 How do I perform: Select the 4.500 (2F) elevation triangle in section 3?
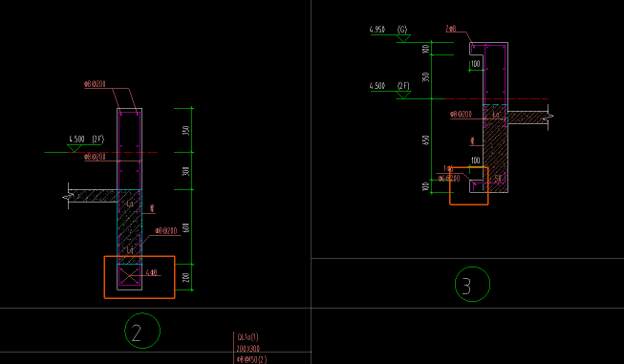click(x=403, y=95)
